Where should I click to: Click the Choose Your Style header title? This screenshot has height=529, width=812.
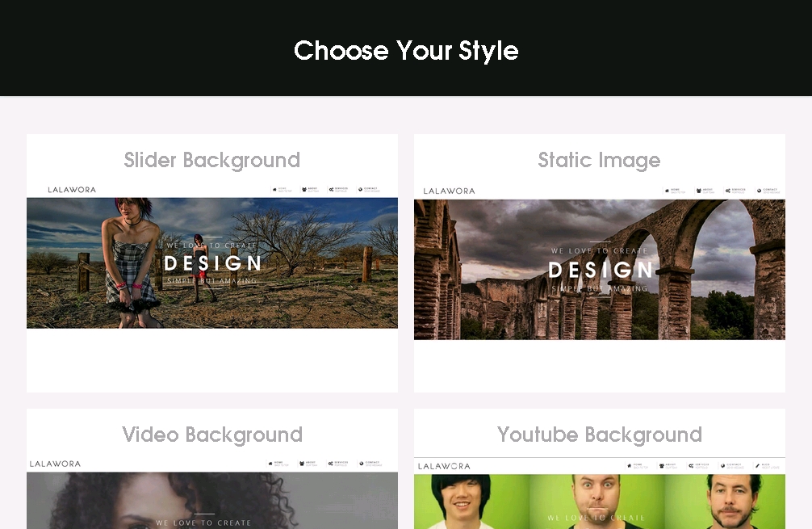coord(406,50)
